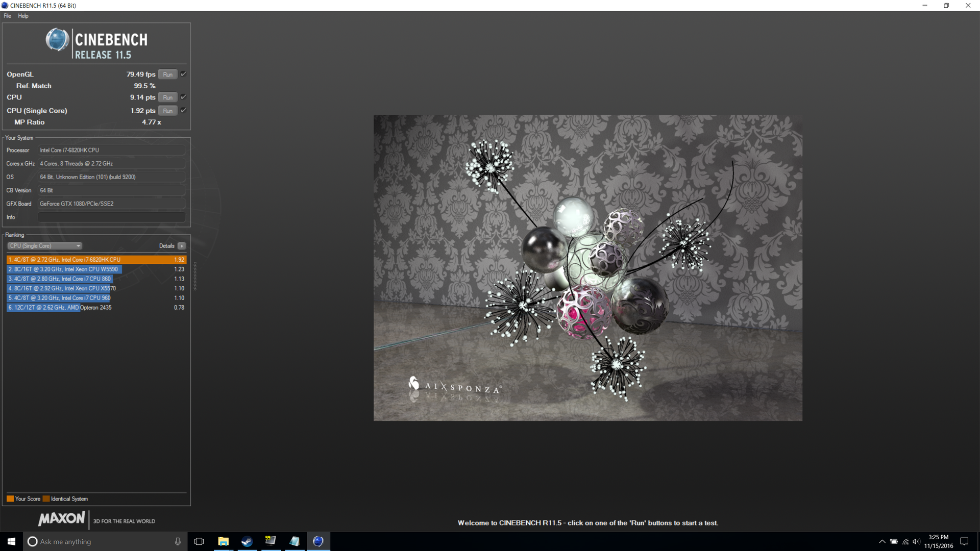Image resolution: width=980 pixels, height=551 pixels.
Task: Open Task View in taskbar
Action: pos(199,541)
